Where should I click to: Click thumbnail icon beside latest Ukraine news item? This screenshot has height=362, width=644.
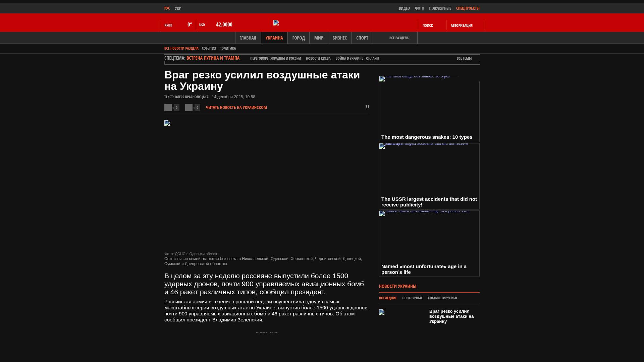coord(382,312)
